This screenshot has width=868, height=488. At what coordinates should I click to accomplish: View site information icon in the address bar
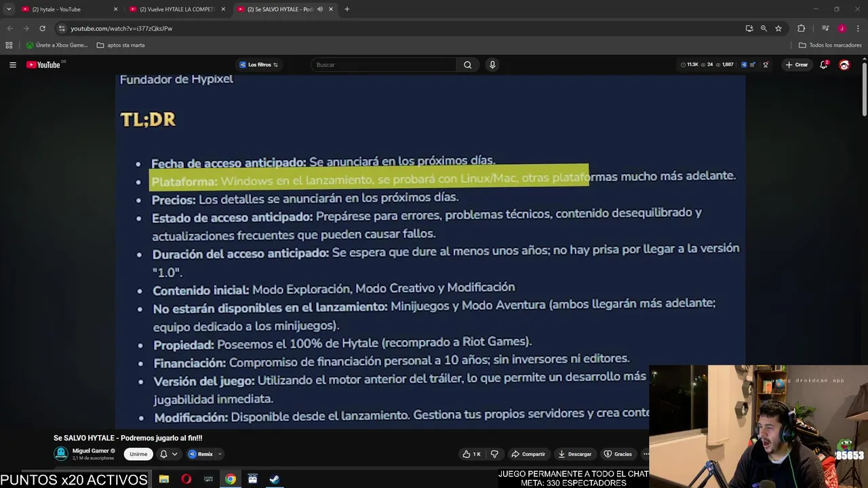pyautogui.click(x=62, y=28)
